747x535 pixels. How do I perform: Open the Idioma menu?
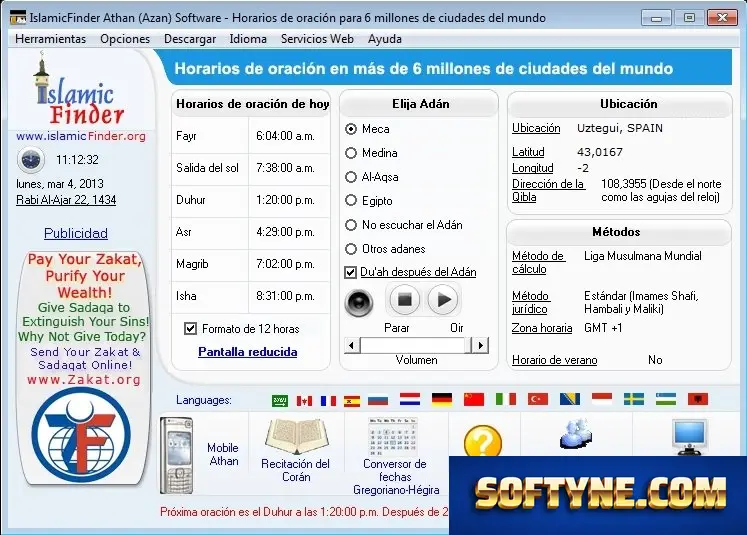click(x=248, y=39)
